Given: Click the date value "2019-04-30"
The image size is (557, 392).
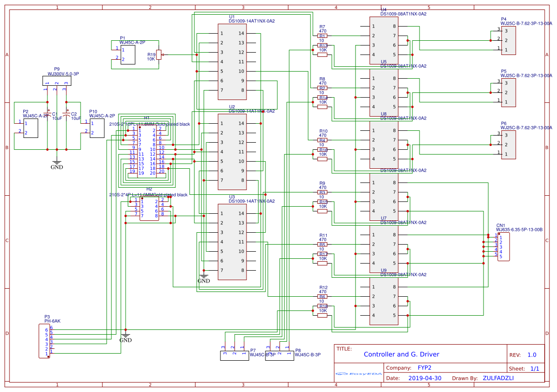Looking at the screenshot, I should pos(425,378).
